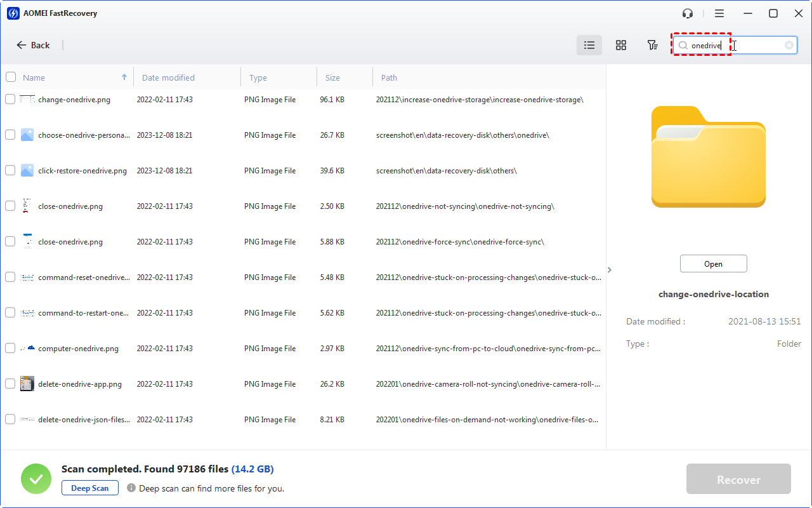Open the hamburger menu
The width and height of the screenshot is (812, 508).
719,13
